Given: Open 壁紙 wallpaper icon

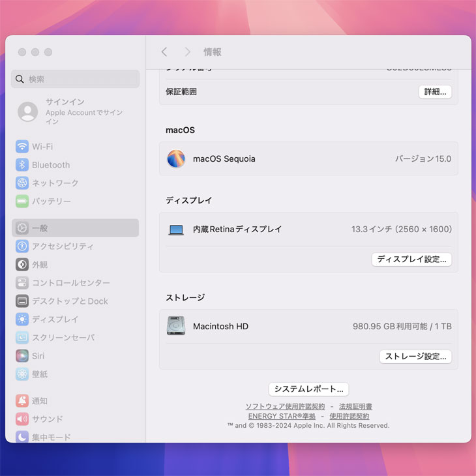Looking at the screenshot, I should tap(22, 374).
